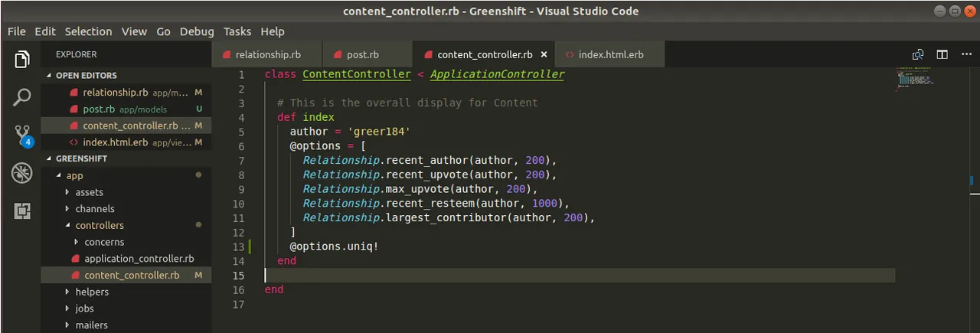Open the Debug view icon

(x=22, y=173)
